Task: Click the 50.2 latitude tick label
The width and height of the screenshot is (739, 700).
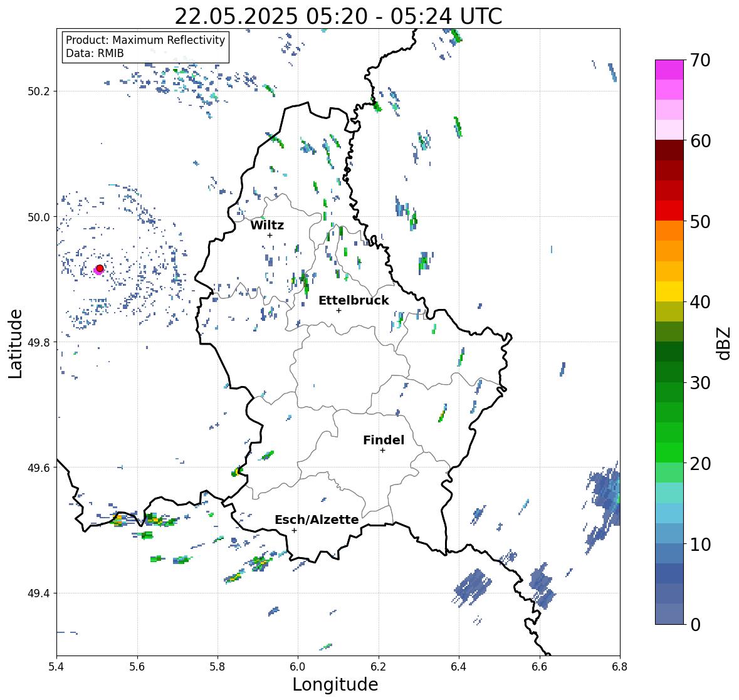Action: (x=39, y=91)
